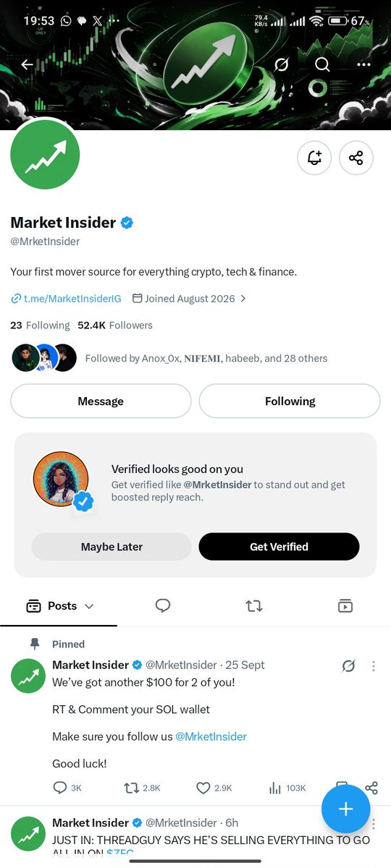
Task: Expand the Posts dropdown chevron
Action: pos(89,606)
